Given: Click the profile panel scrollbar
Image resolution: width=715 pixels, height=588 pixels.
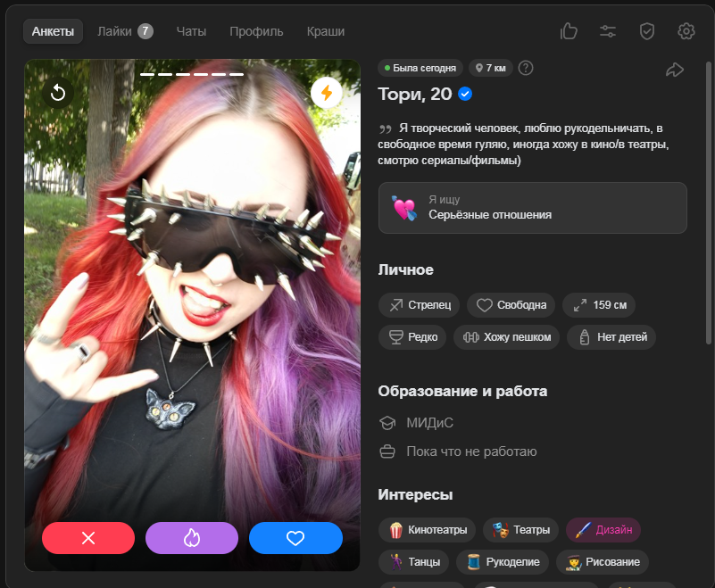Looking at the screenshot, I should tap(708, 203).
